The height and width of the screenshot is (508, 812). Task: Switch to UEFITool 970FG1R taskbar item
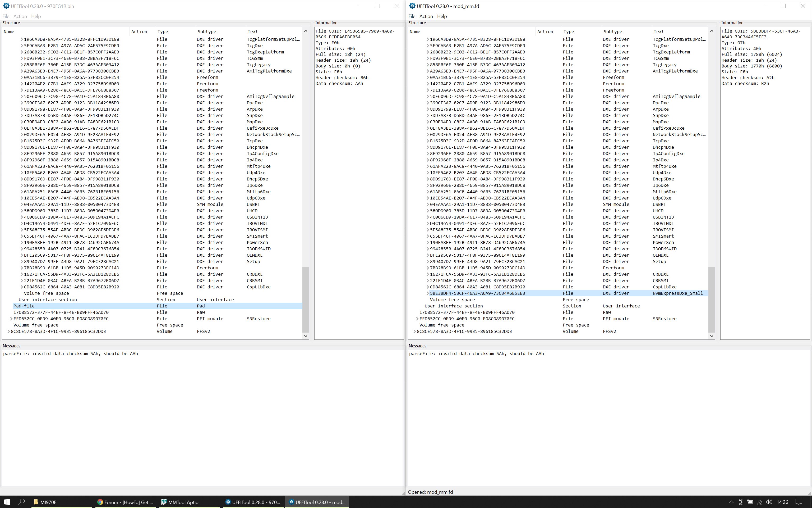[252, 502]
